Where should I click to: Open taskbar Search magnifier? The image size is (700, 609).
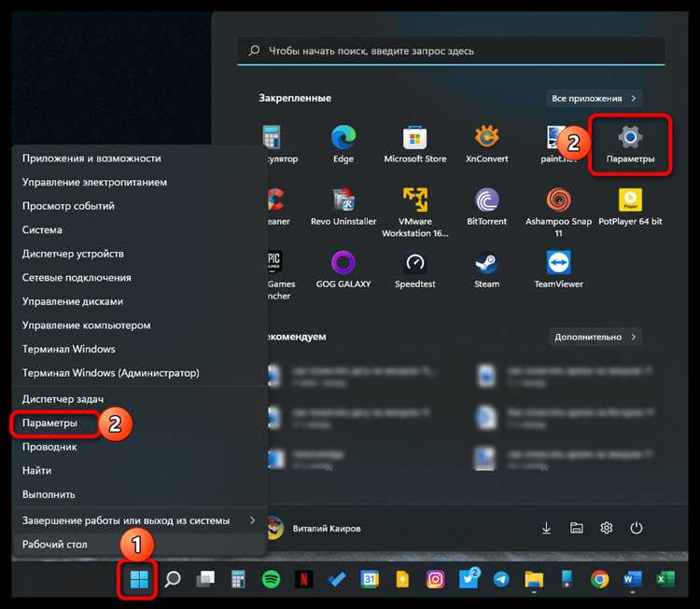(x=173, y=579)
